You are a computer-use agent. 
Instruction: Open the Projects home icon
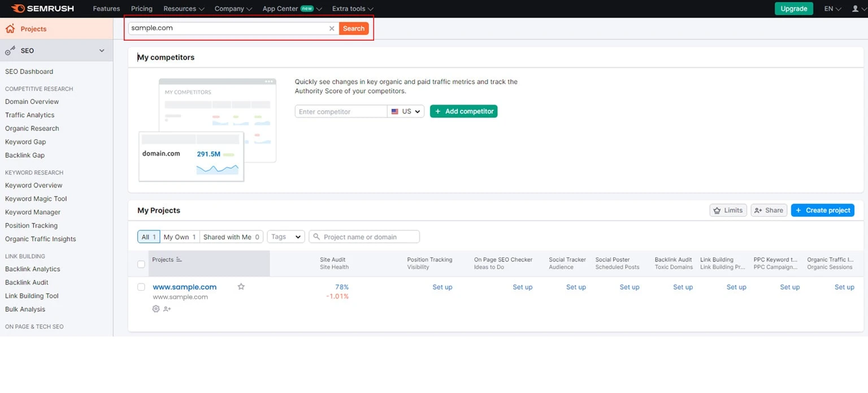point(10,29)
